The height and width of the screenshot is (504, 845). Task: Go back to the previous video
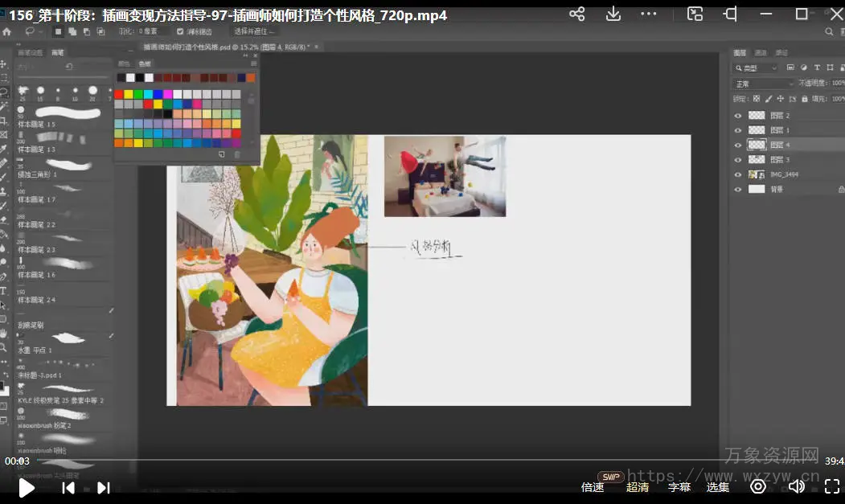(68, 487)
